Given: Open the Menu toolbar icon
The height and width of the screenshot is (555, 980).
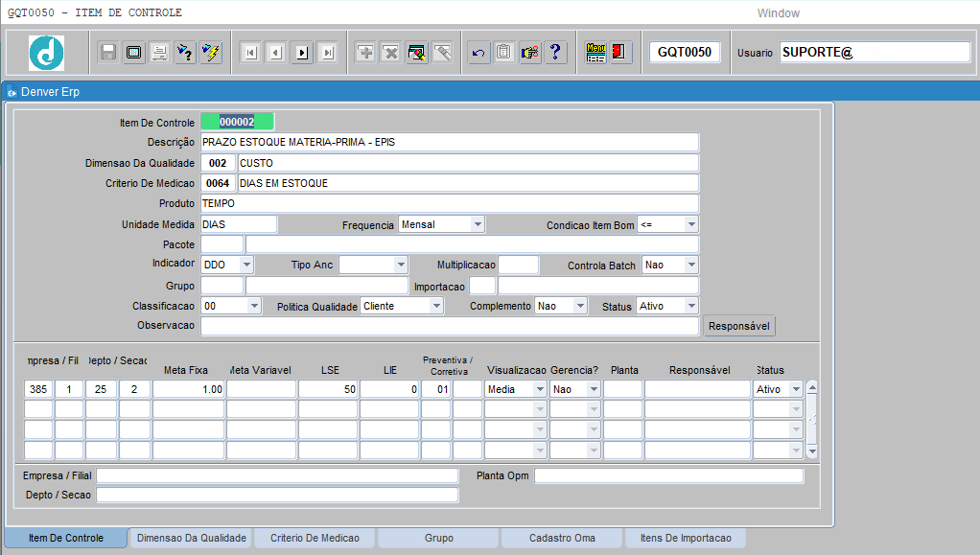Looking at the screenshot, I should (595, 53).
